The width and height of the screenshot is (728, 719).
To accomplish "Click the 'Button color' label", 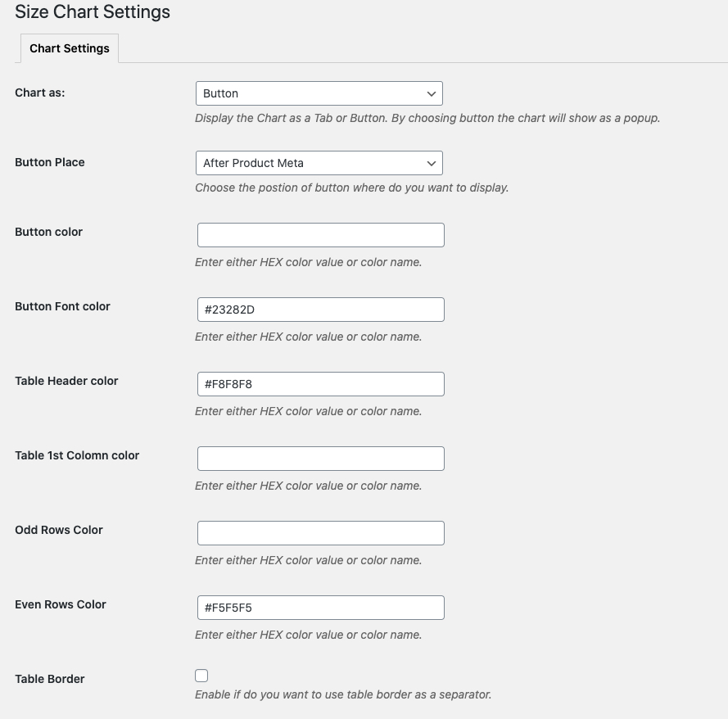I will (x=49, y=232).
